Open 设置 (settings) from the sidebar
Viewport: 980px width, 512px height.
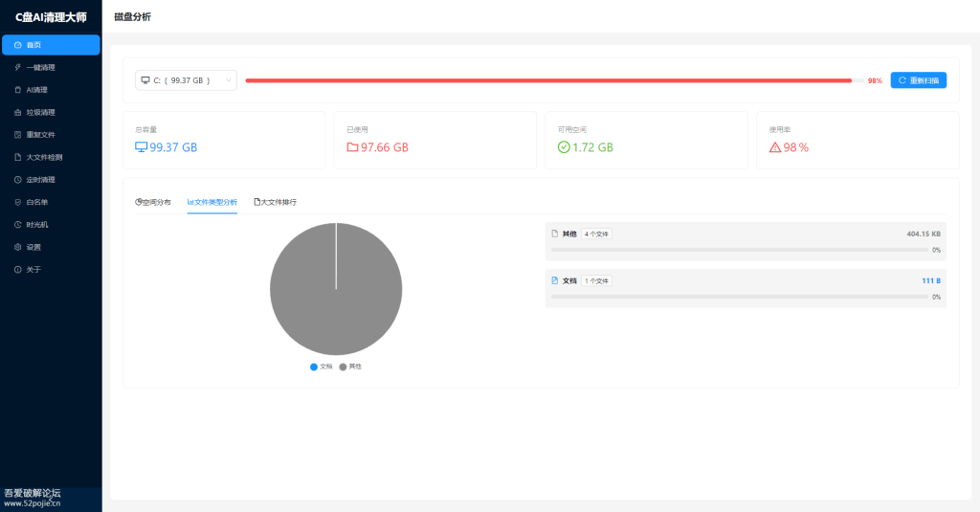(x=33, y=247)
